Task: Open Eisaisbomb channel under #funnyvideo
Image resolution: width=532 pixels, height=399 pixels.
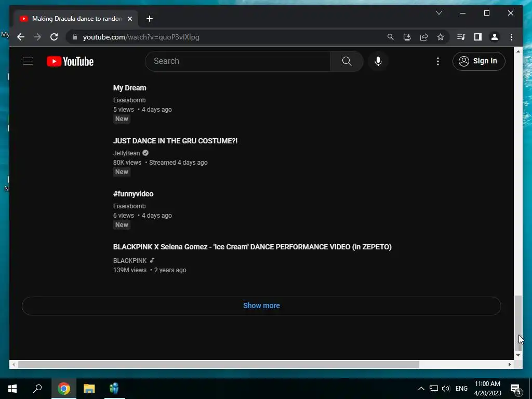Action: tap(129, 206)
